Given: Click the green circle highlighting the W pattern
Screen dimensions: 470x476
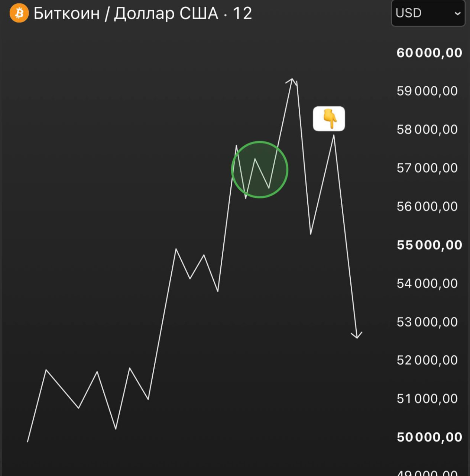Looking at the screenshot, I should pyautogui.click(x=260, y=170).
